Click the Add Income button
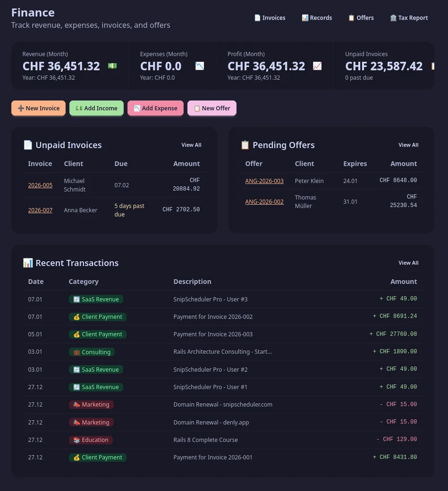This screenshot has width=448, height=491. 96,108
